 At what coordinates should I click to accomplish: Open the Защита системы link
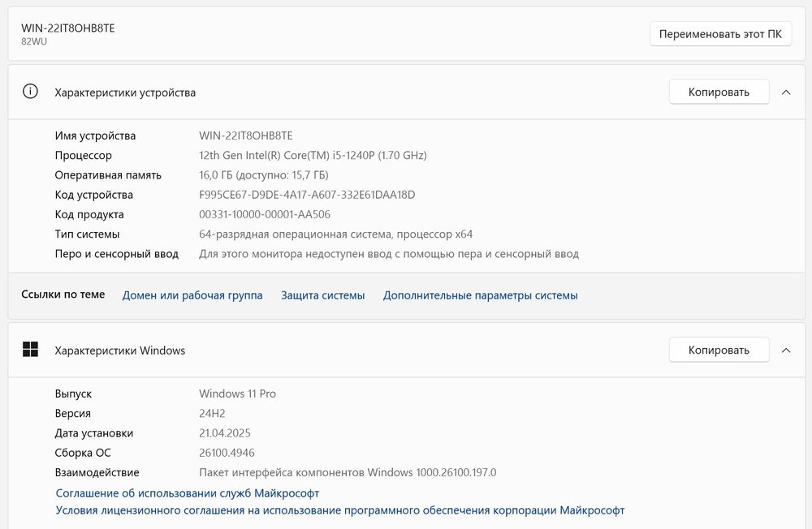click(x=323, y=295)
